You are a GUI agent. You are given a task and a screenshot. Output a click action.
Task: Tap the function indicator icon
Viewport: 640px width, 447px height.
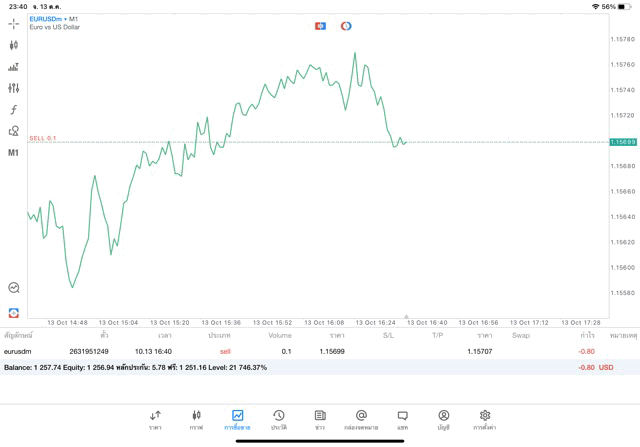(14, 110)
